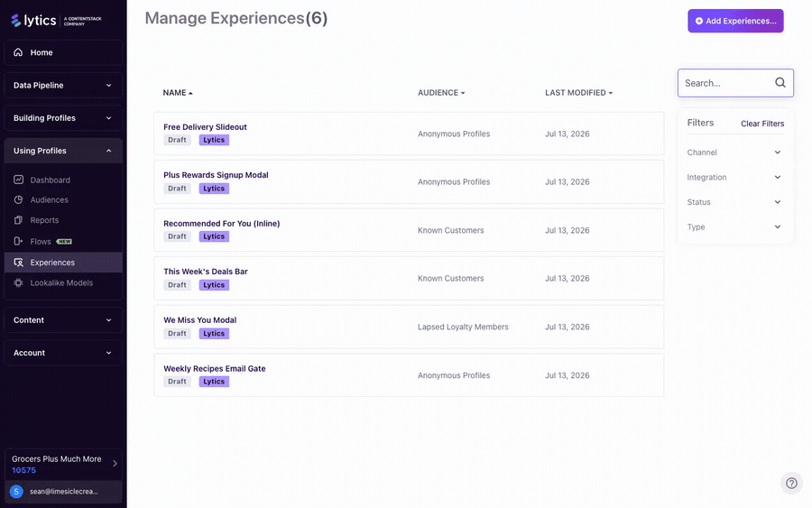Open Dashboard menu item

tap(63, 180)
